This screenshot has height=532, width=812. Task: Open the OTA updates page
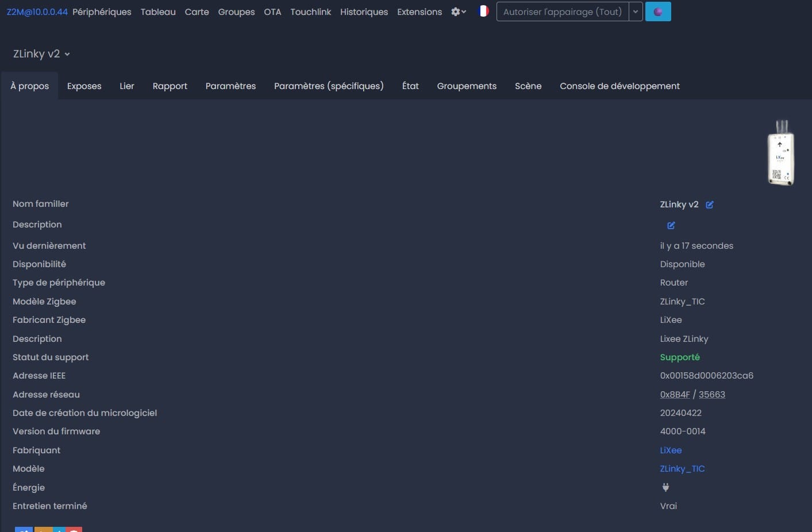[272, 11]
